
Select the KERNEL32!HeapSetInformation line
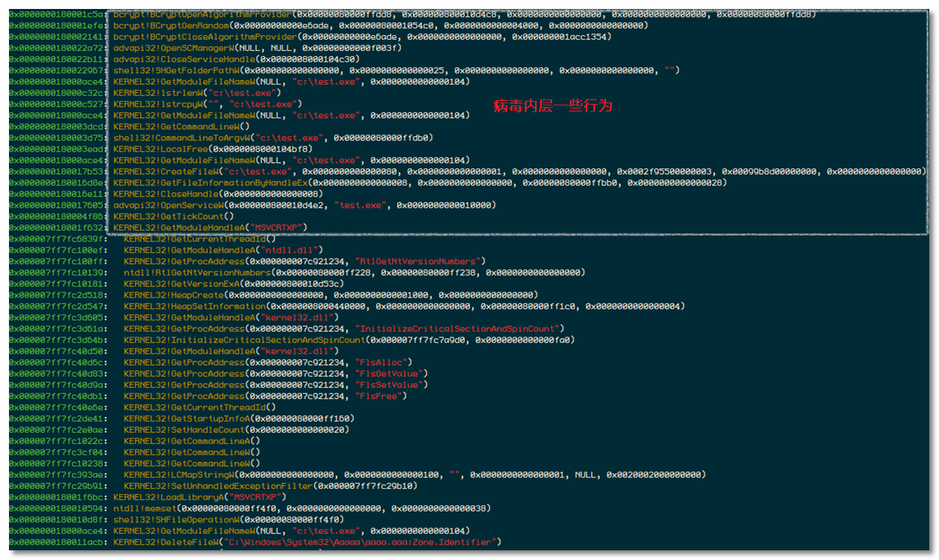point(404,307)
